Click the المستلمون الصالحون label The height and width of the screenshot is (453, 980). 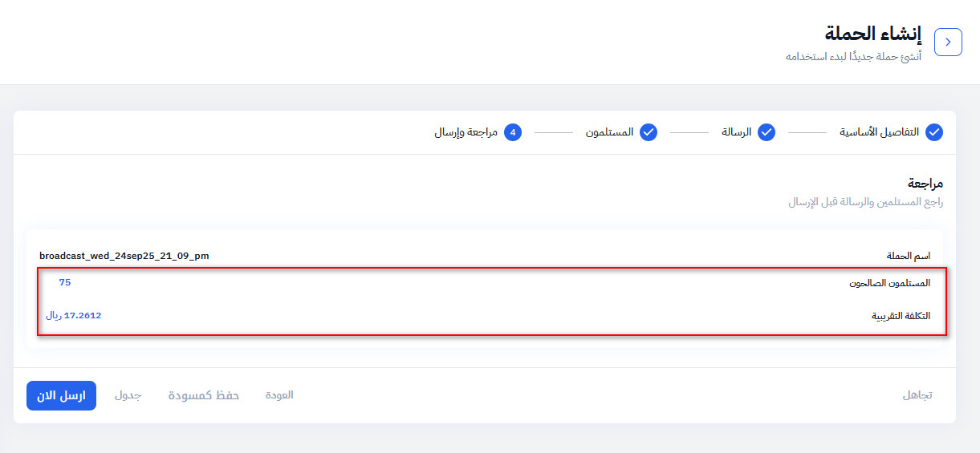890,283
